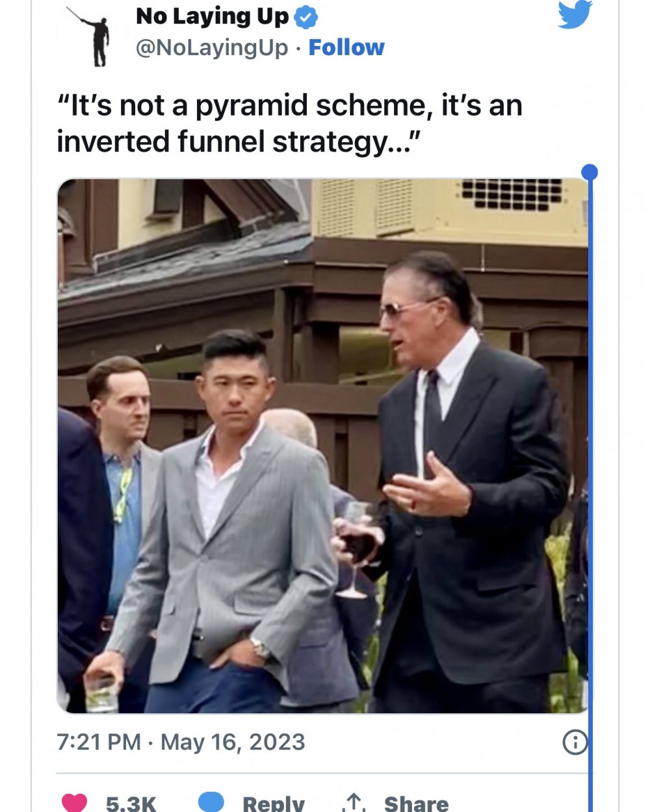Open the tweet info circle icon
The image size is (650, 812).
tap(575, 742)
